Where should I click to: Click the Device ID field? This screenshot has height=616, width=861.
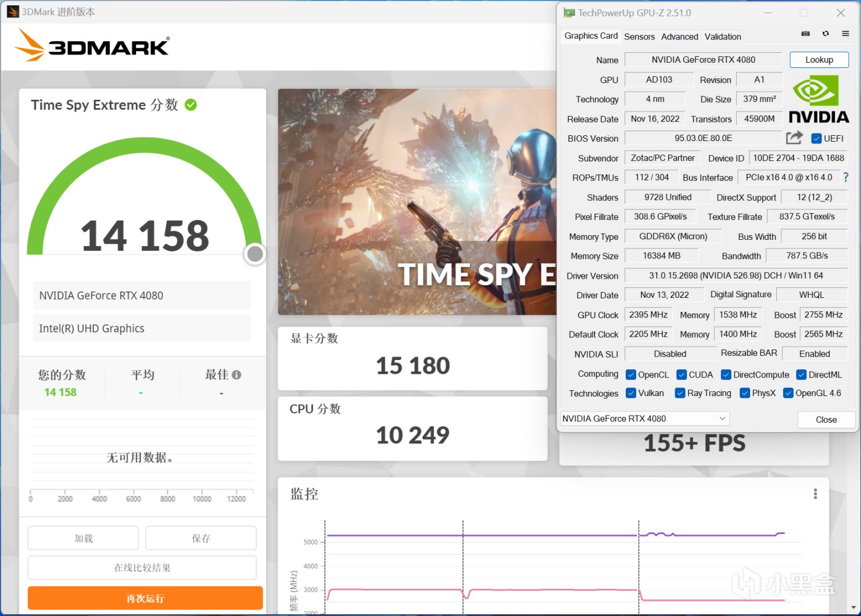tap(798, 158)
